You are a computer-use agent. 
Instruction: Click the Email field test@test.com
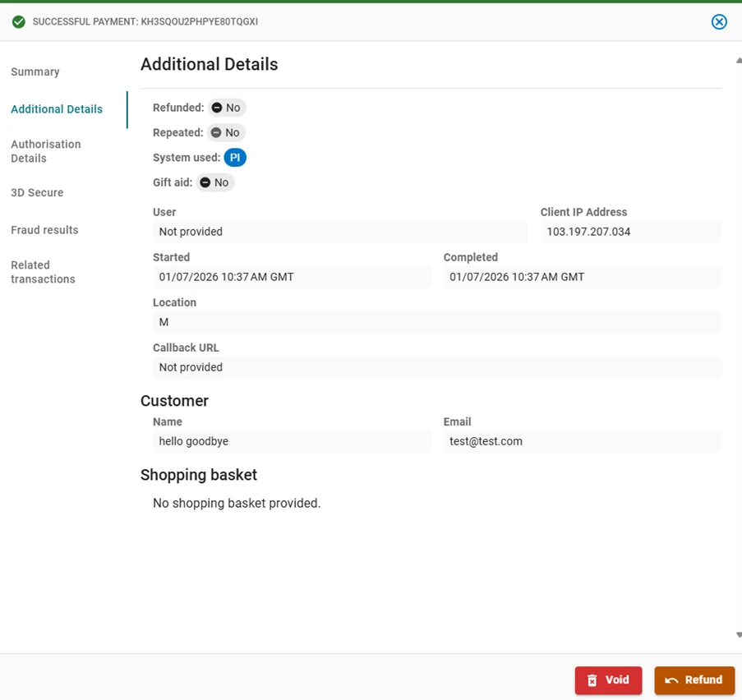[x=582, y=441]
